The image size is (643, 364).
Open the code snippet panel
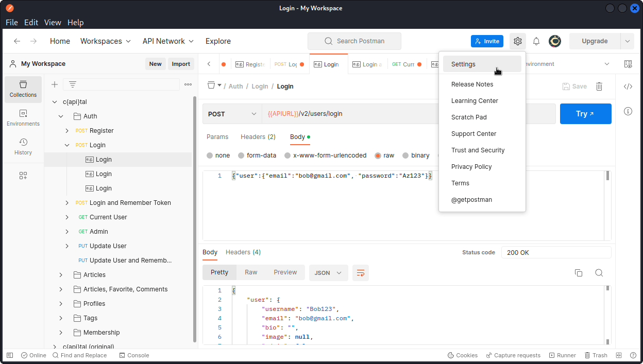628,86
